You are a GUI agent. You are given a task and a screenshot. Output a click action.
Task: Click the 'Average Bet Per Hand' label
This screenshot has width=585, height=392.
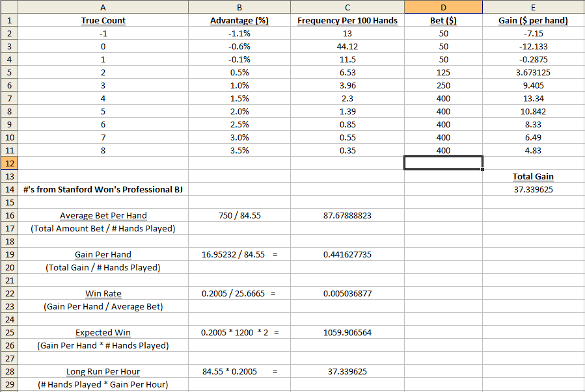pos(103,215)
